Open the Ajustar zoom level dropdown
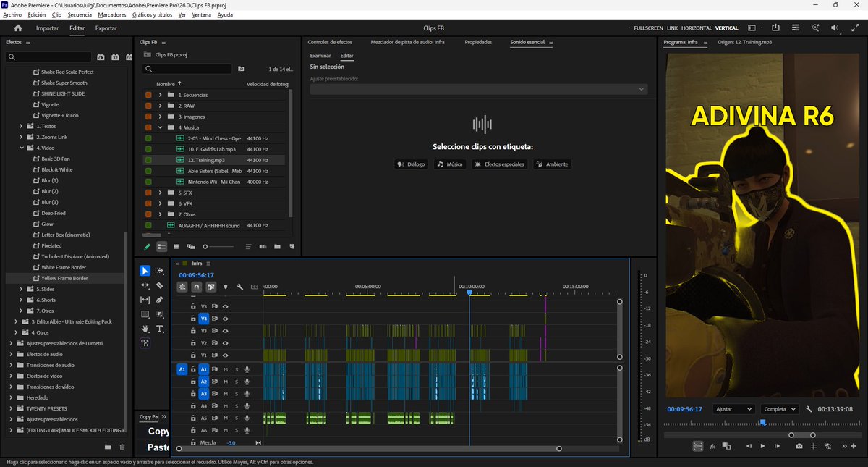 734,409
